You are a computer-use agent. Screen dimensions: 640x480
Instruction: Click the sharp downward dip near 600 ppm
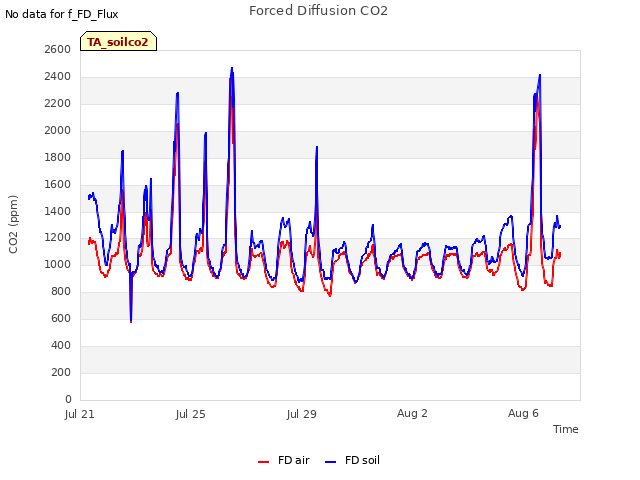pos(131,322)
